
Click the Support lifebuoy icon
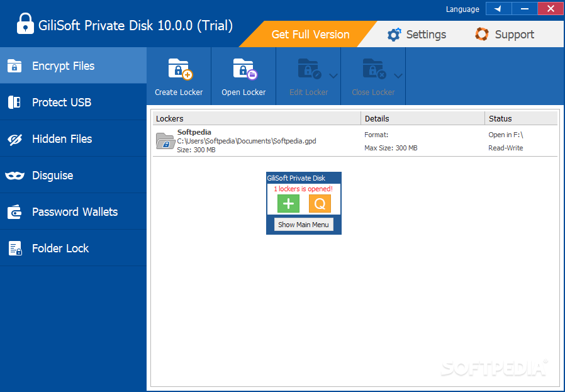pyautogui.click(x=482, y=34)
